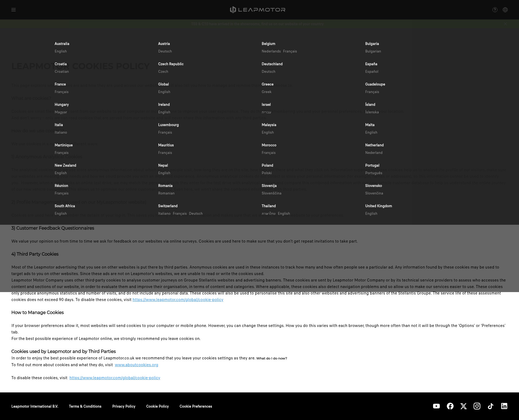Select Slovenčina under Slovensko

coord(374,193)
